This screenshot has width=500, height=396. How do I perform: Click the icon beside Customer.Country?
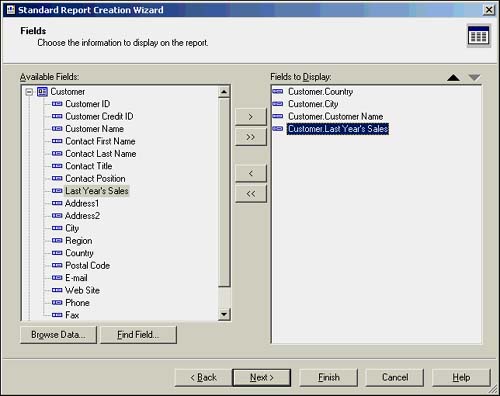coord(278,91)
